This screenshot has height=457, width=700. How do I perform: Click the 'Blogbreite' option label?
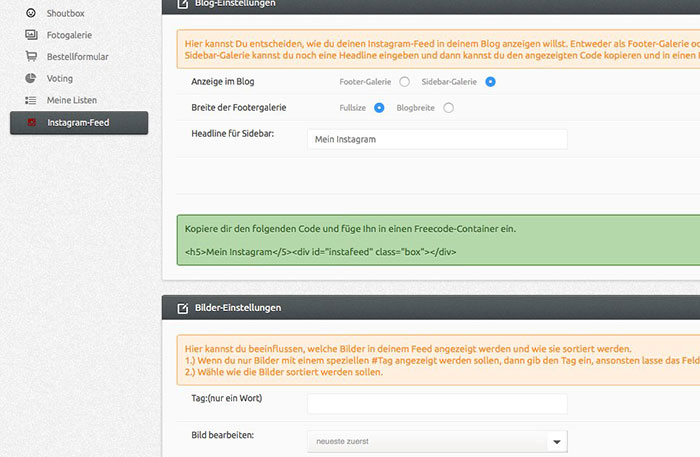click(x=416, y=108)
